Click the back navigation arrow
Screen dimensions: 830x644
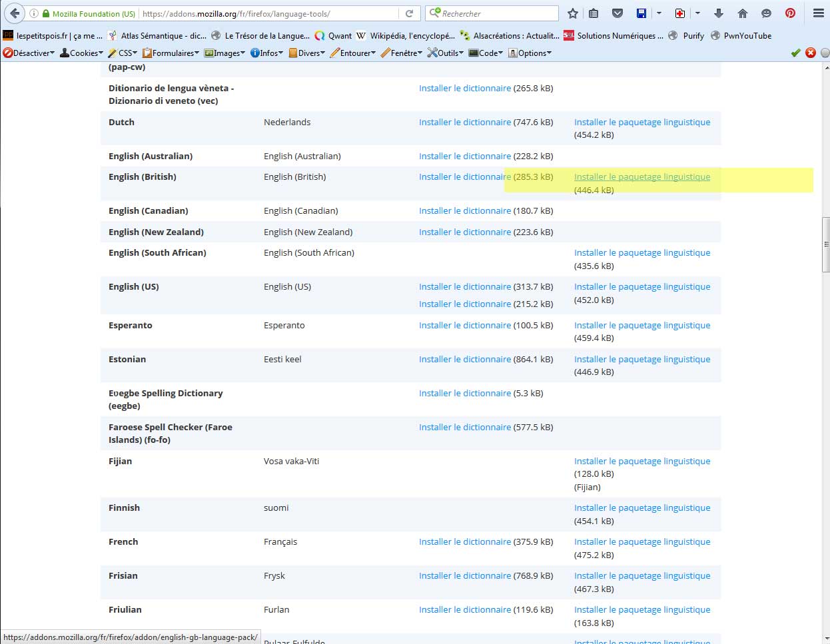(15, 13)
